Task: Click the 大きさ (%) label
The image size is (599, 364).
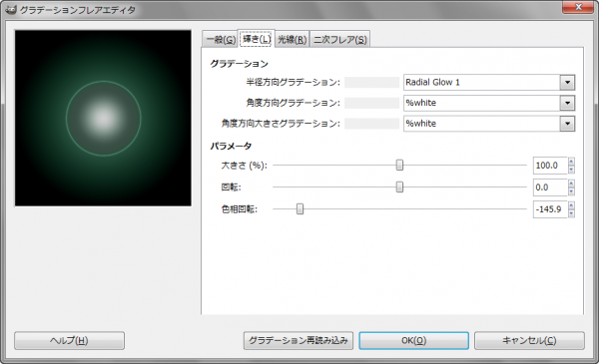Action: (x=245, y=166)
